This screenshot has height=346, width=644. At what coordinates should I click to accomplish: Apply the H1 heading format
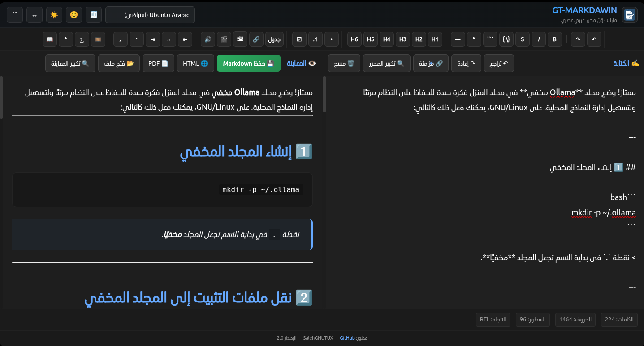coord(435,39)
